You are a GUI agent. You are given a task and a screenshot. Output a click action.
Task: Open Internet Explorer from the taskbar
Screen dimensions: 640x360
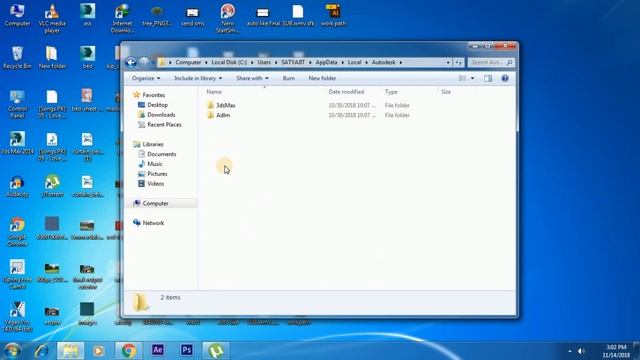(42, 351)
